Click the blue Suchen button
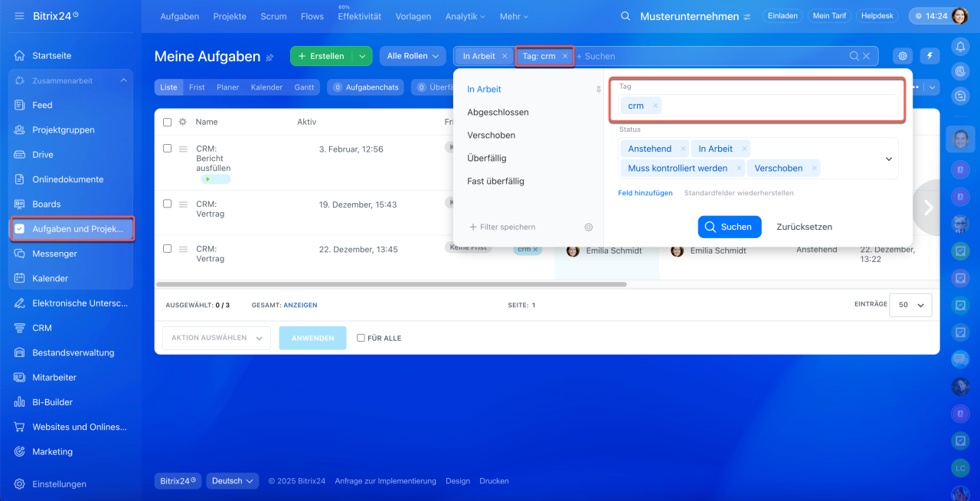This screenshot has width=980, height=501. coord(730,227)
